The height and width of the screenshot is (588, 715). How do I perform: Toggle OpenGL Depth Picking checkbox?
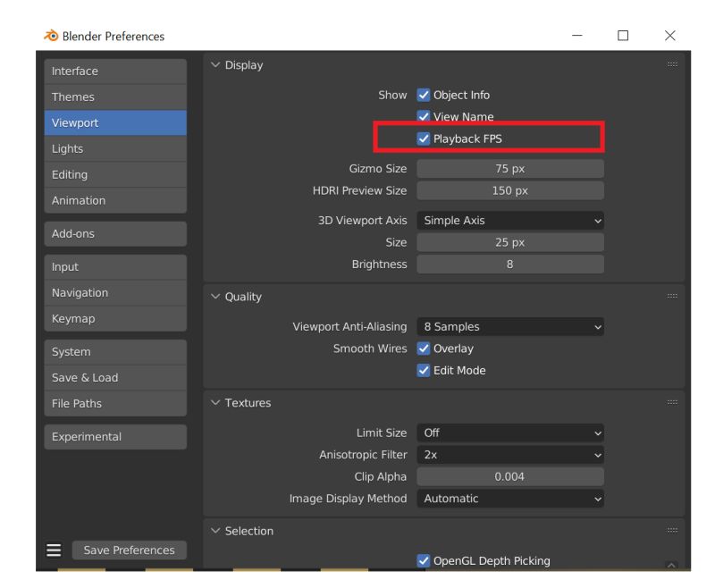424,560
